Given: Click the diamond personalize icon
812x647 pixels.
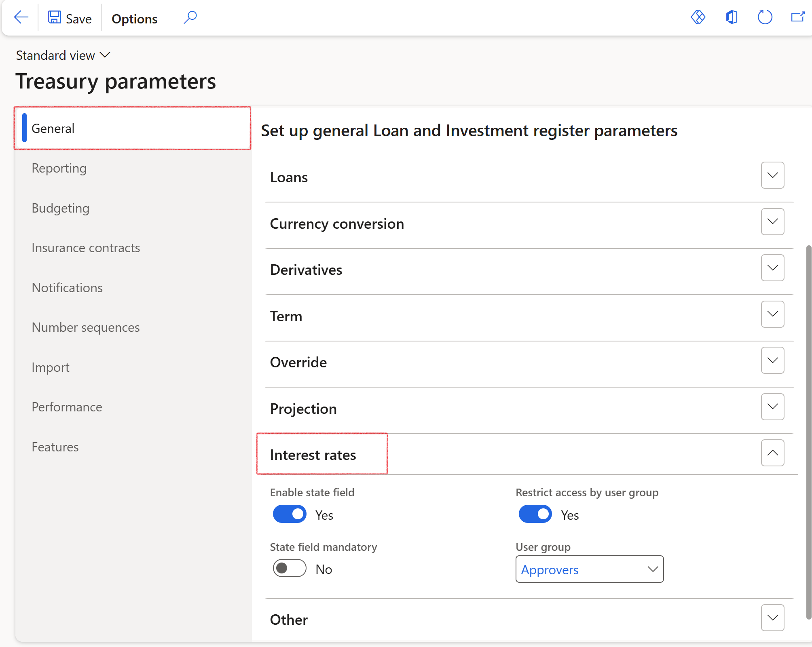Looking at the screenshot, I should pyautogui.click(x=698, y=17).
